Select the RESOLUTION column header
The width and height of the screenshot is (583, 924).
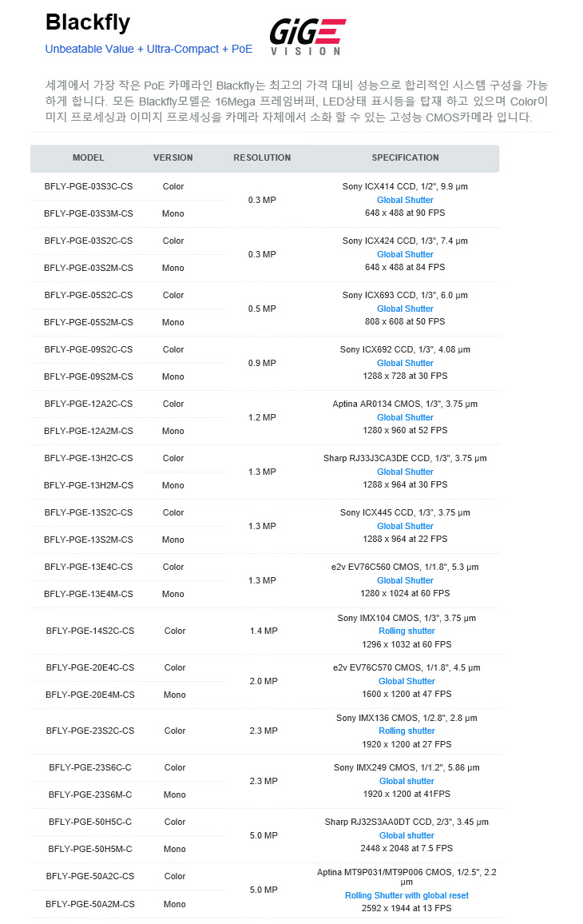(262, 157)
